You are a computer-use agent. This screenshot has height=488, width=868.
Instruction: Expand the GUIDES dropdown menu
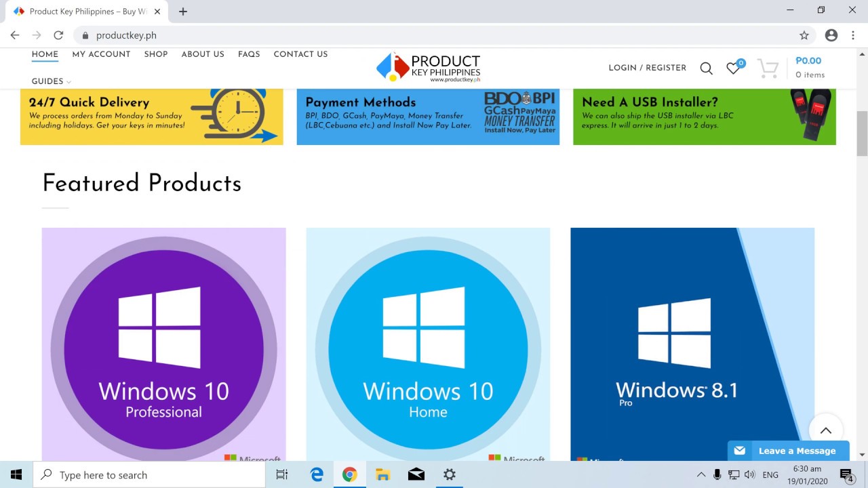pyautogui.click(x=51, y=81)
